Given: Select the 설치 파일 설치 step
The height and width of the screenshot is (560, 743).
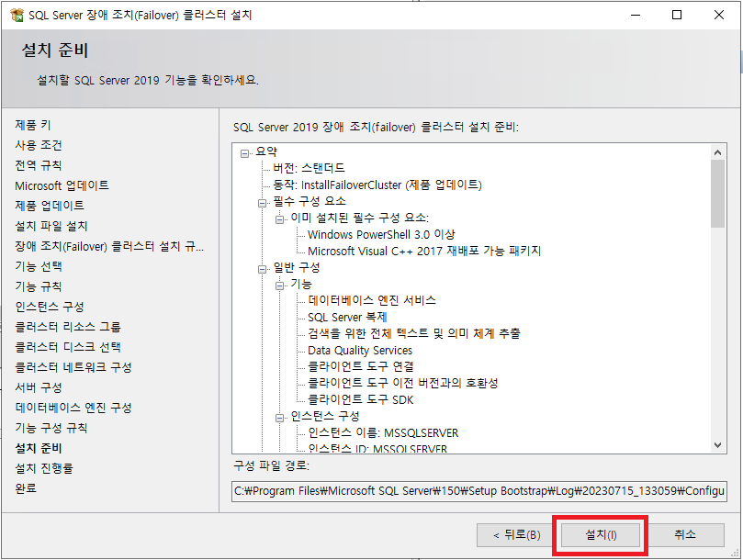Looking at the screenshot, I should tap(51, 226).
